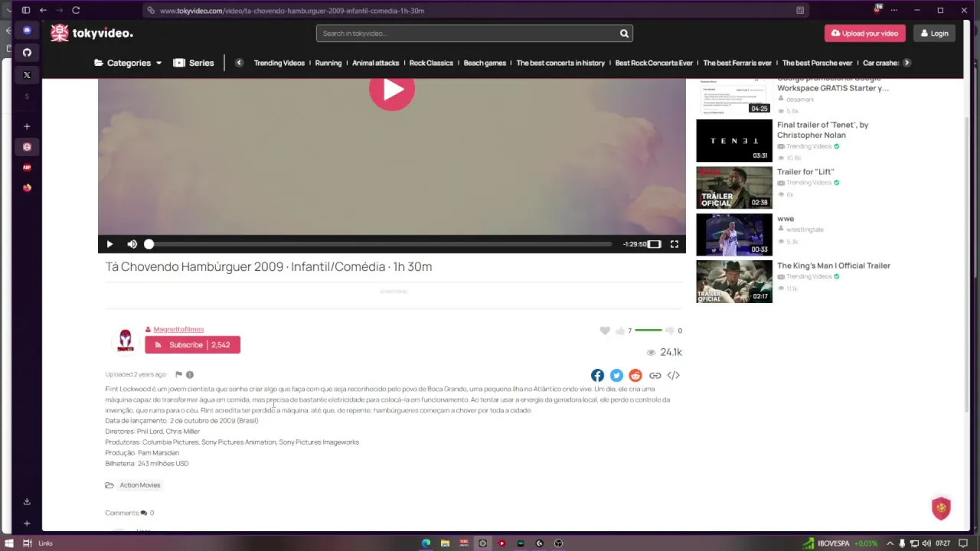The image size is (980, 551).
Task: Open the Magnettofilmes channel link
Action: click(178, 329)
